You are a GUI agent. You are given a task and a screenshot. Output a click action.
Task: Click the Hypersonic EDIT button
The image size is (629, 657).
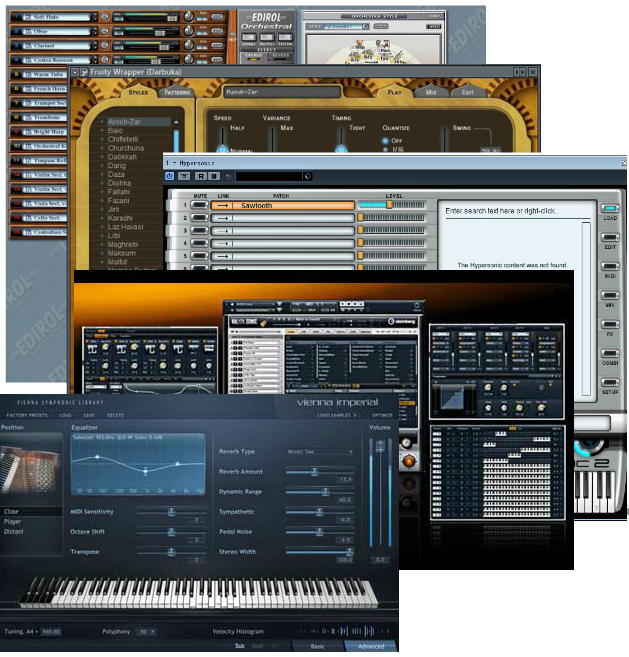(x=610, y=238)
